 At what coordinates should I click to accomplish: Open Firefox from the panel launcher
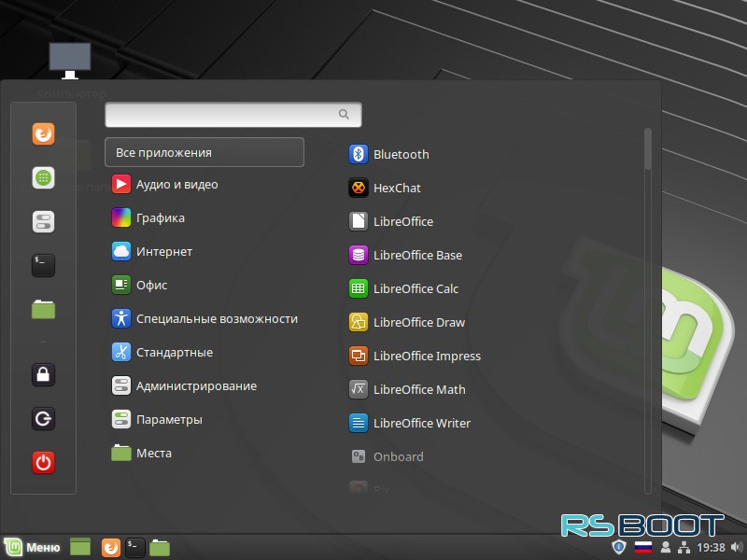click(111, 548)
